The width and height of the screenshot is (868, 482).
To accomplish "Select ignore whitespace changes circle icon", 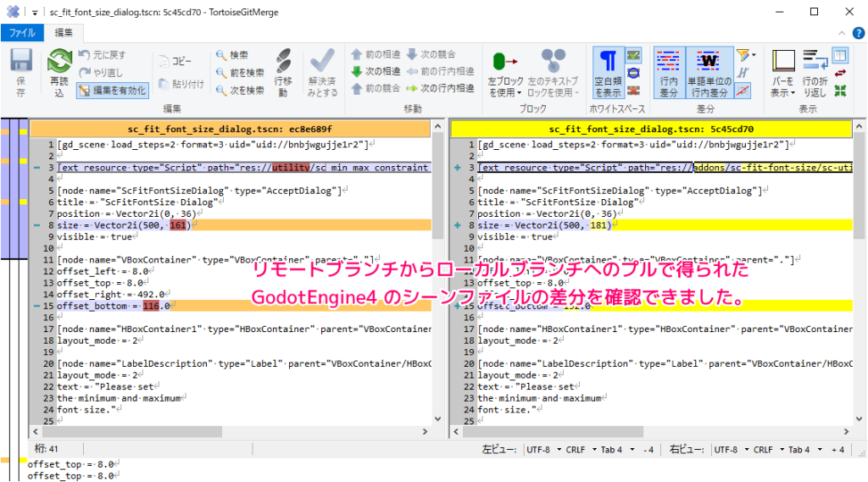I will 634,73.
